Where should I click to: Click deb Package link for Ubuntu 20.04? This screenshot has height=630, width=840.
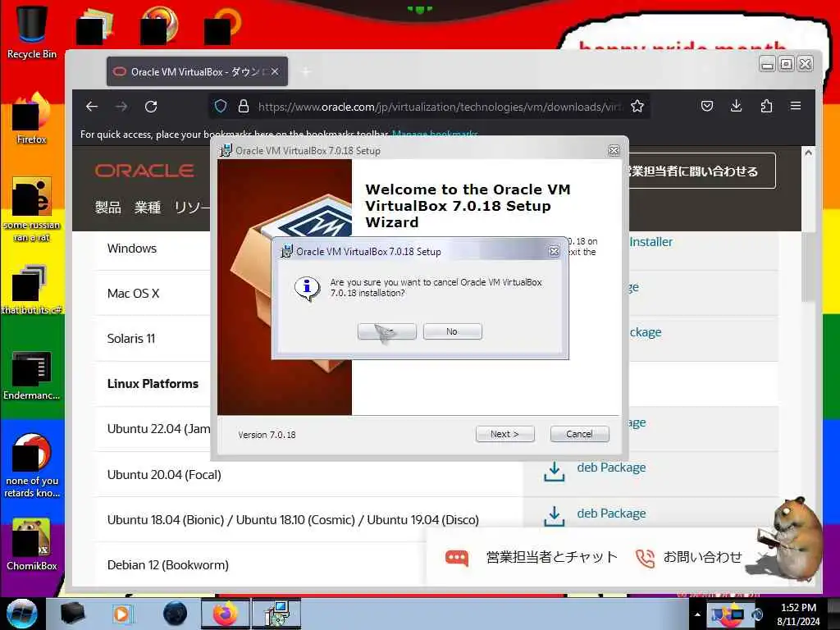click(611, 468)
